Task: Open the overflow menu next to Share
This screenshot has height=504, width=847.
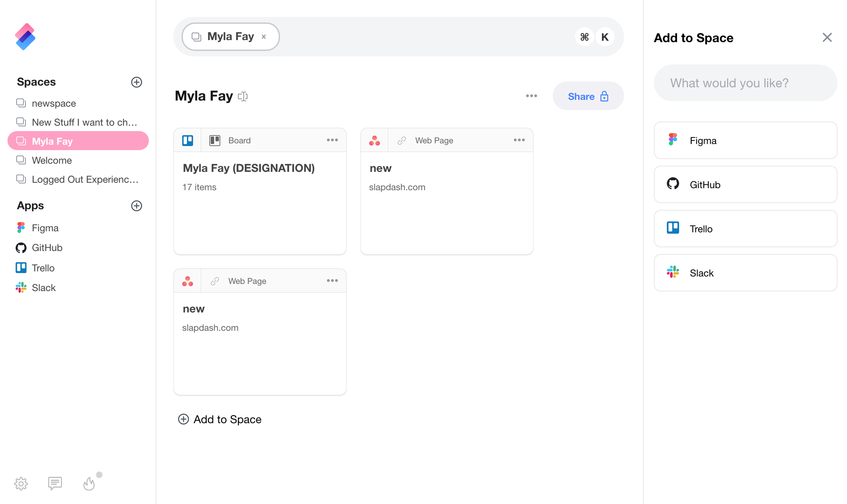Action: 531,96
